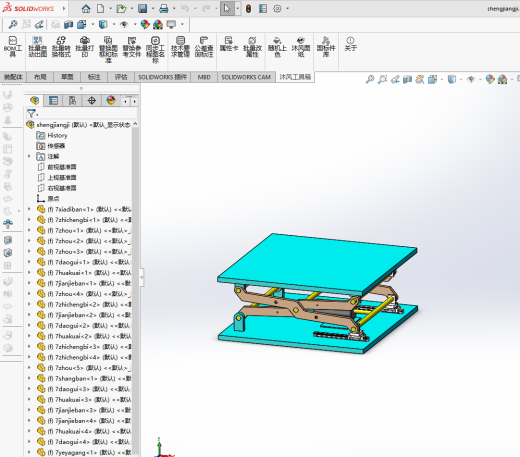Click the 随机上色 random color tool
Screen dimensions: 520x457
(x=277, y=46)
